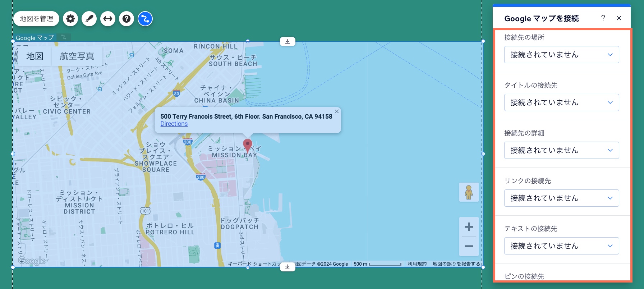Open the リンクの接続先 dropdown

pyautogui.click(x=561, y=198)
